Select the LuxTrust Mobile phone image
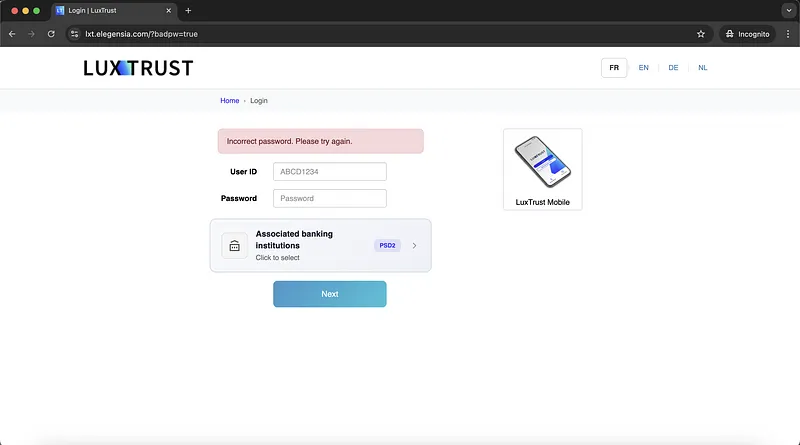The height and width of the screenshot is (445, 800). point(542,162)
